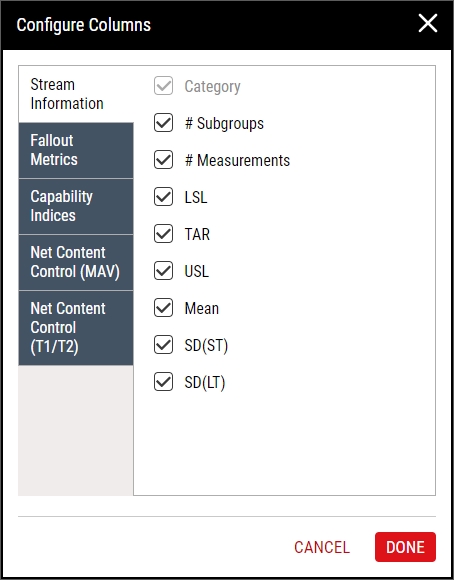Screen dimensions: 454x580
Task: Select the Stream Information tab
Action: 76,94
